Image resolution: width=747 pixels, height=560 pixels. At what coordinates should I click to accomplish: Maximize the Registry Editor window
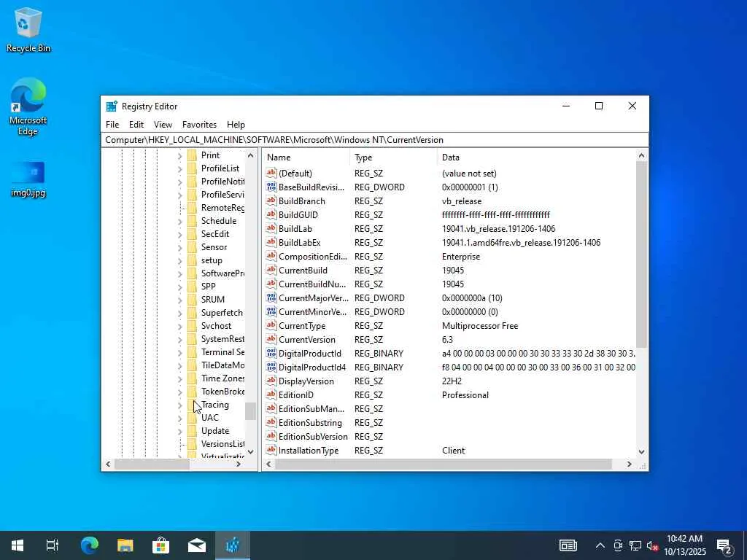(x=599, y=106)
